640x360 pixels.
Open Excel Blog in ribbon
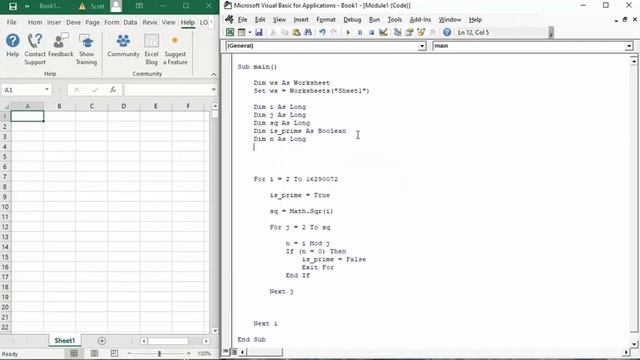tap(151, 49)
